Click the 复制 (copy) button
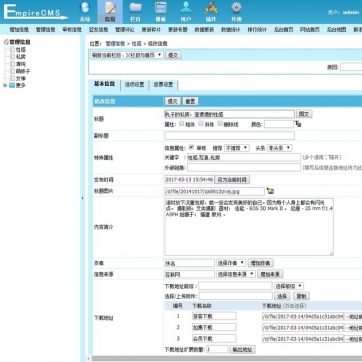Image resolution: width=362 pixels, height=362 pixels. point(301,296)
